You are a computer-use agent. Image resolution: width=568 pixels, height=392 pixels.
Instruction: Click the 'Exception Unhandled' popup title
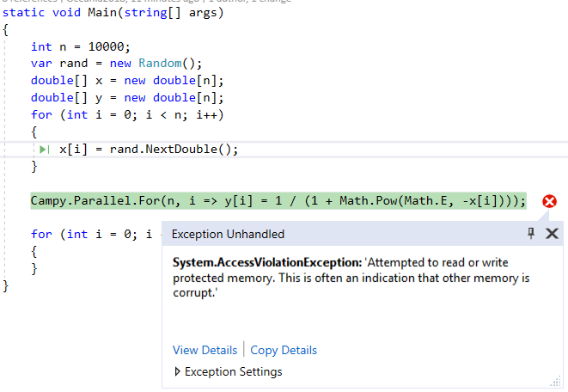pyautogui.click(x=228, y=234)
